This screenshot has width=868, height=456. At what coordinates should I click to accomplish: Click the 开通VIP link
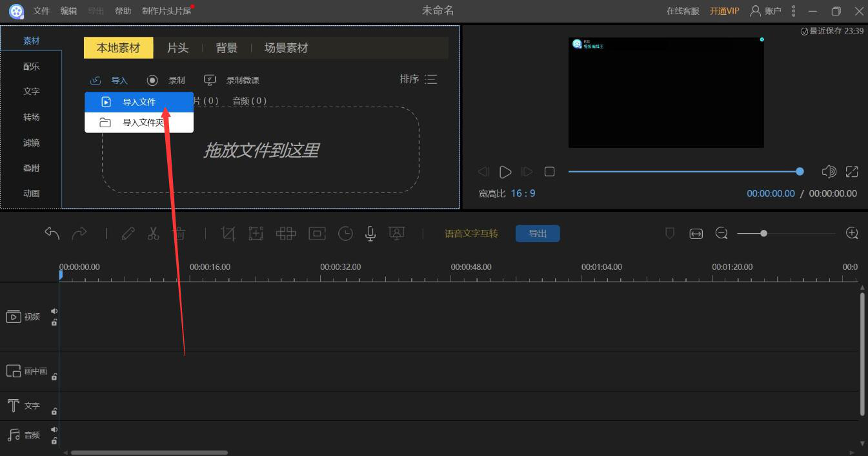[724, 11]
